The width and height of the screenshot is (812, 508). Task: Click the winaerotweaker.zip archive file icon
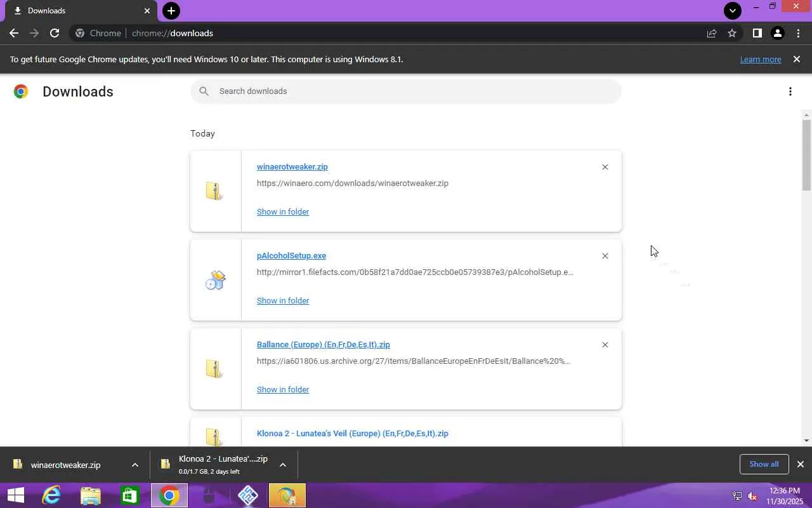214,190
